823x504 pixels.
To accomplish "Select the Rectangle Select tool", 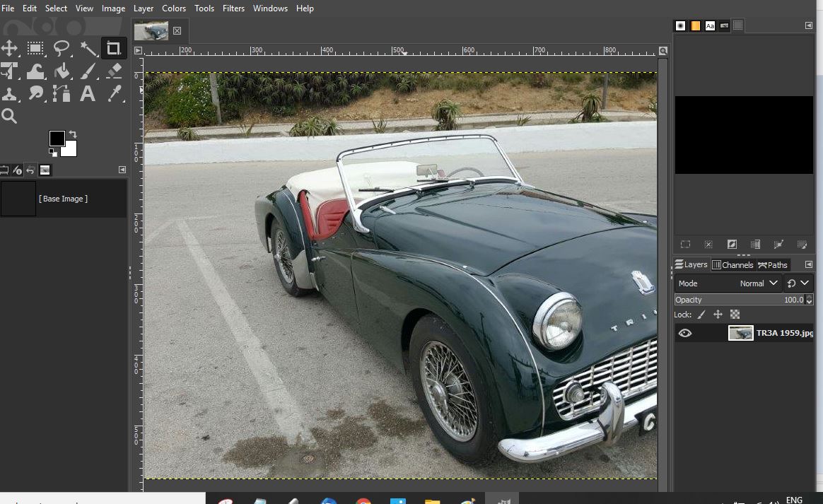I will point(35,48).
